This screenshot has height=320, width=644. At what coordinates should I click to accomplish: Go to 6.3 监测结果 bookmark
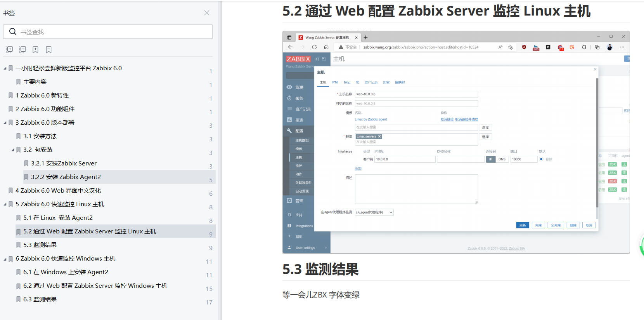40,299
